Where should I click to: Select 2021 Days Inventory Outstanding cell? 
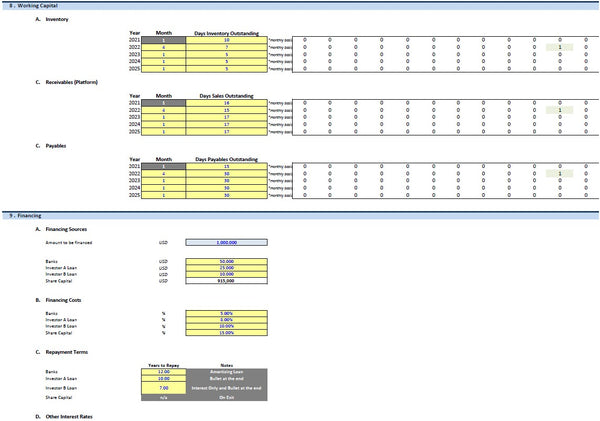[x=226, y=39]
